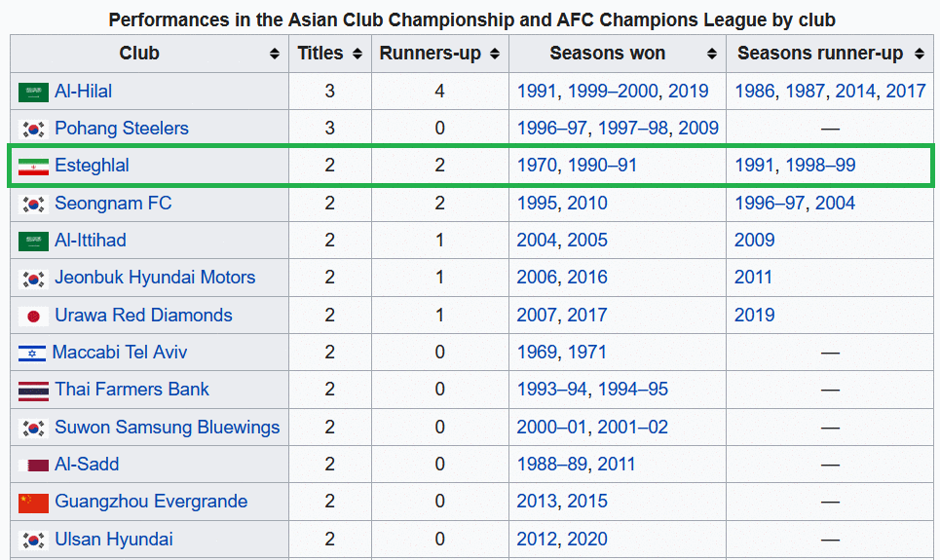The image size is (940, 560).
Task: Open Ulsan Hyundai's 2020 season link
Action: click(587, 539)
